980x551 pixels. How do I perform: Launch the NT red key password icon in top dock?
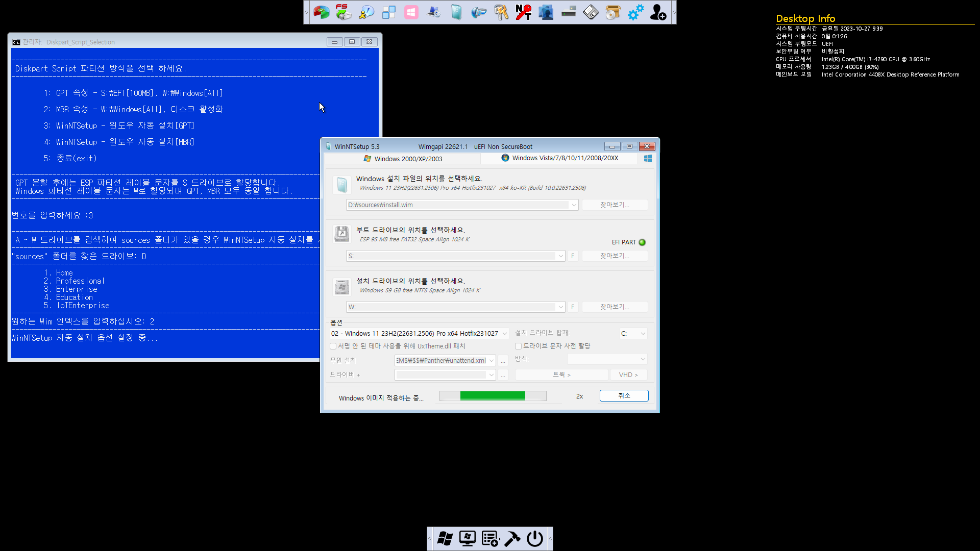coord(524,12)
